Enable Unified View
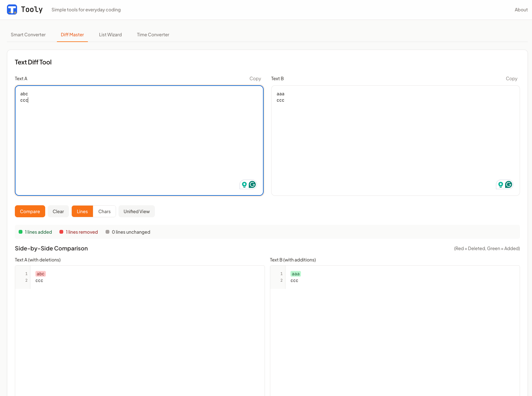 pyautogui.click(x=137, y=211)
